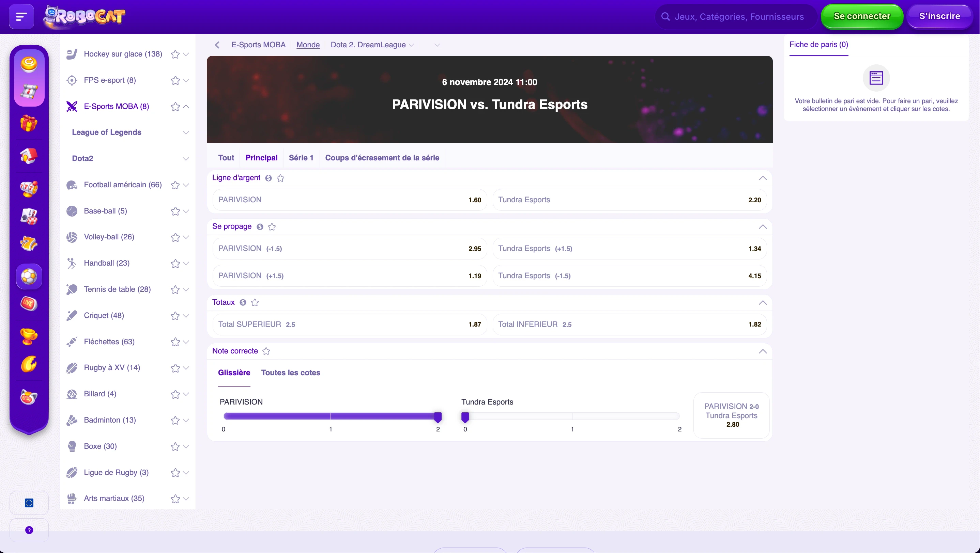The image size is (980, 553).
Task: Favorite Hockey sur glace with star
Action: [175, 54]
